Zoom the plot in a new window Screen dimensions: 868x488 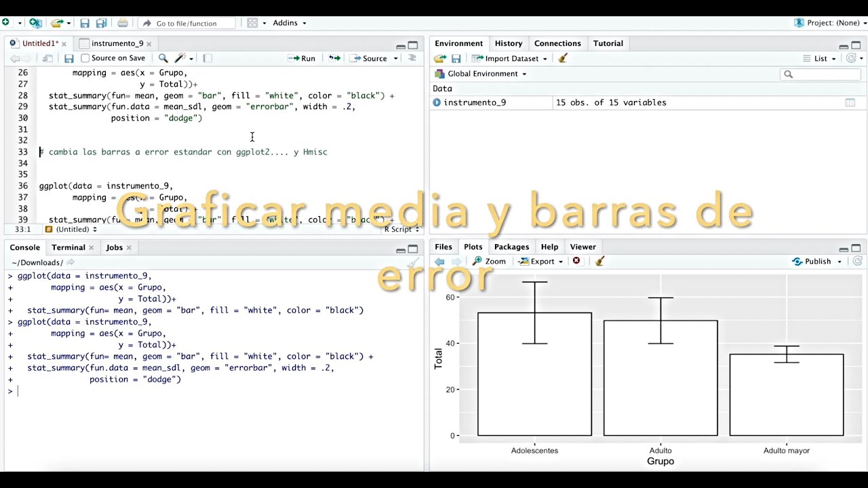[490, 262]
